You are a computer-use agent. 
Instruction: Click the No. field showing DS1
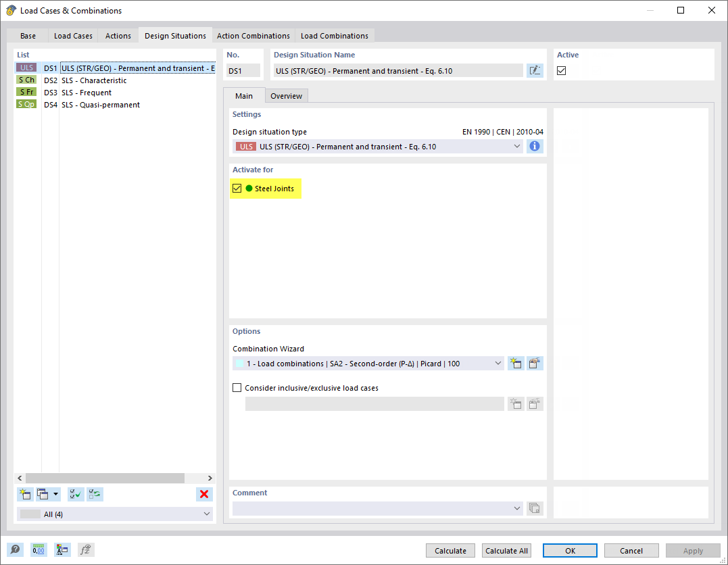pyautogui.click(x=243, y=70)
